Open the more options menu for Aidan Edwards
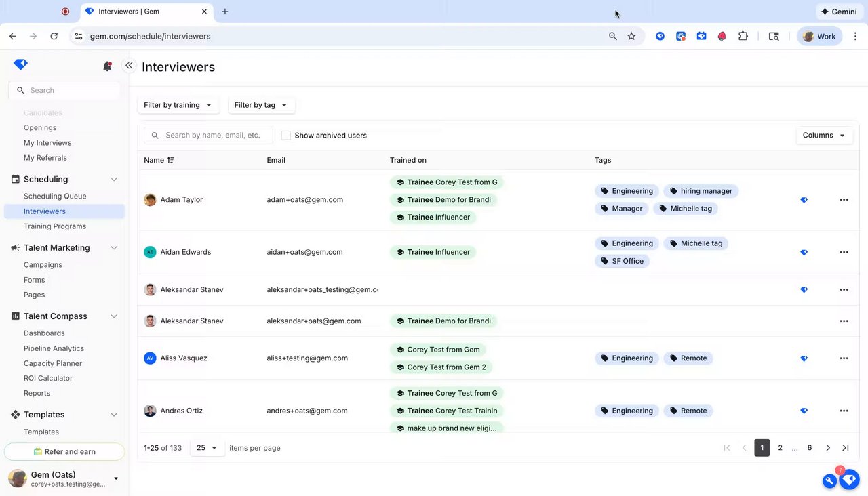This screenshot has width=868, height=496. click(844, 252)
